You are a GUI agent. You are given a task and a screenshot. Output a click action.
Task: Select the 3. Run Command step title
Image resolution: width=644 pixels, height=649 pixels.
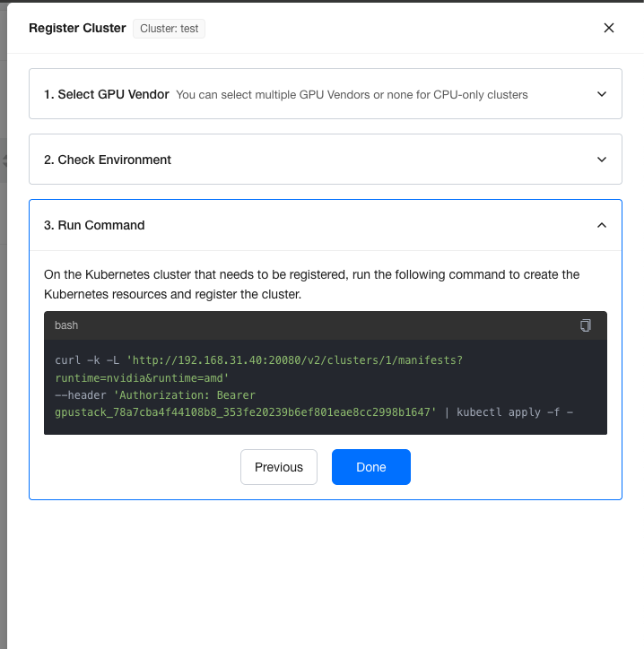tap(94, 225)
